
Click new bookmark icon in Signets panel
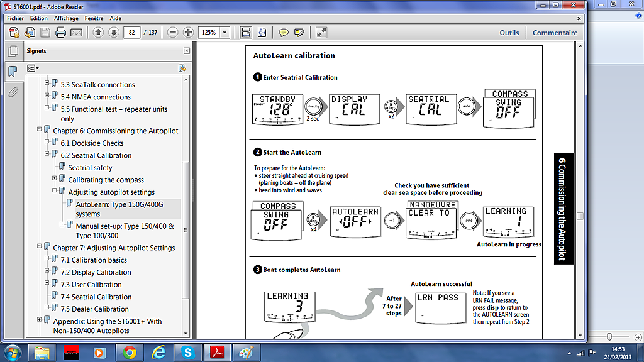click(x=182, y=68)
